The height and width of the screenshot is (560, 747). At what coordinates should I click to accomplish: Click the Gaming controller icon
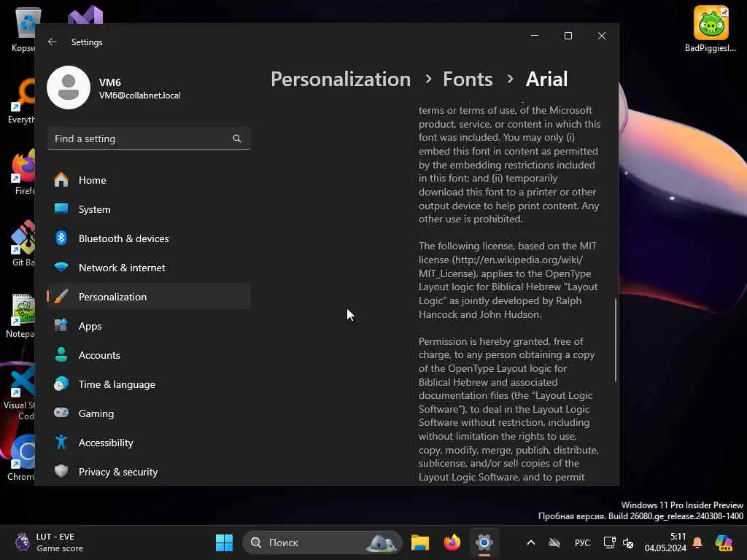click(x=61, y=413)
